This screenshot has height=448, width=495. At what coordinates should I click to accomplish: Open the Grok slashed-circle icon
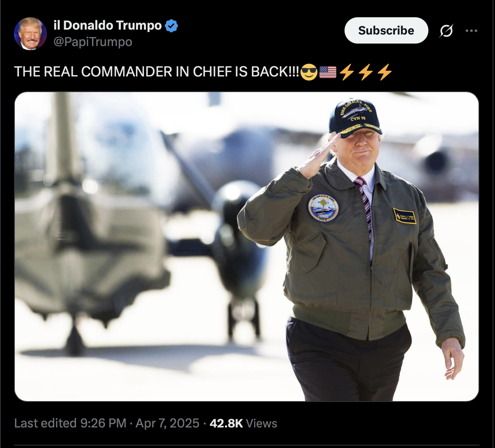(x=446, y=31)
